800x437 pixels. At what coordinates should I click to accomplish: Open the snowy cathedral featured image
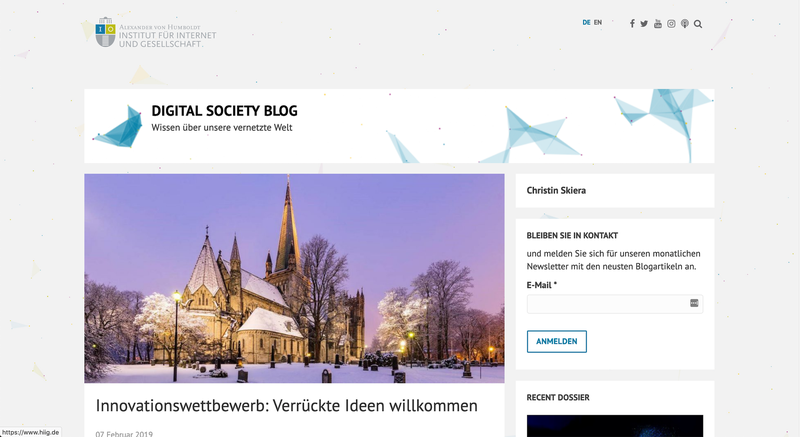[x=294, y=278]
